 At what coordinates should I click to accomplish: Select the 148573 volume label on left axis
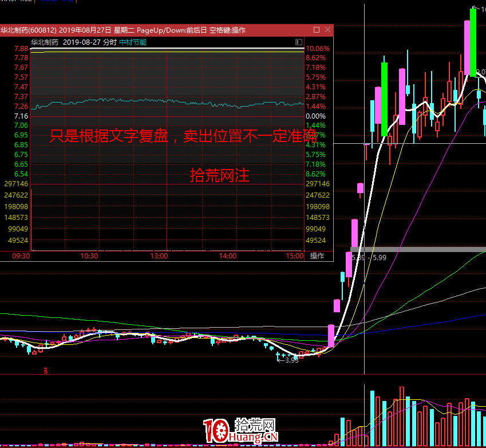point(16,218)
